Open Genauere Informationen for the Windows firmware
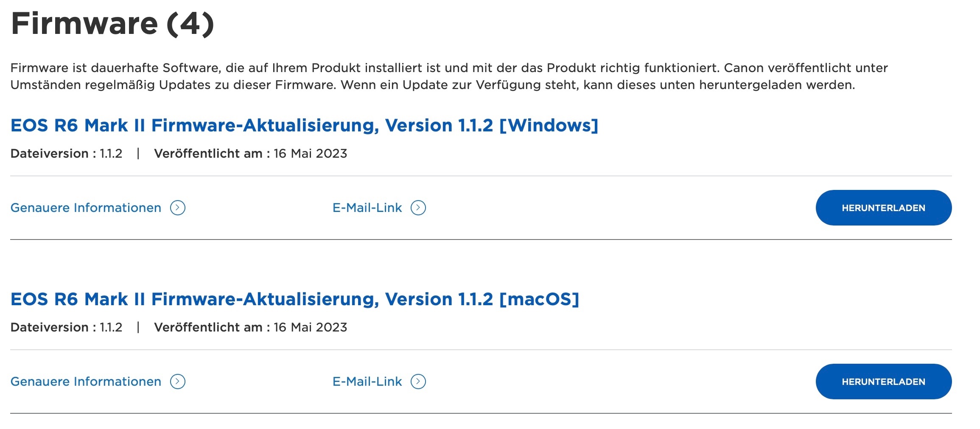 click(86, 208)
